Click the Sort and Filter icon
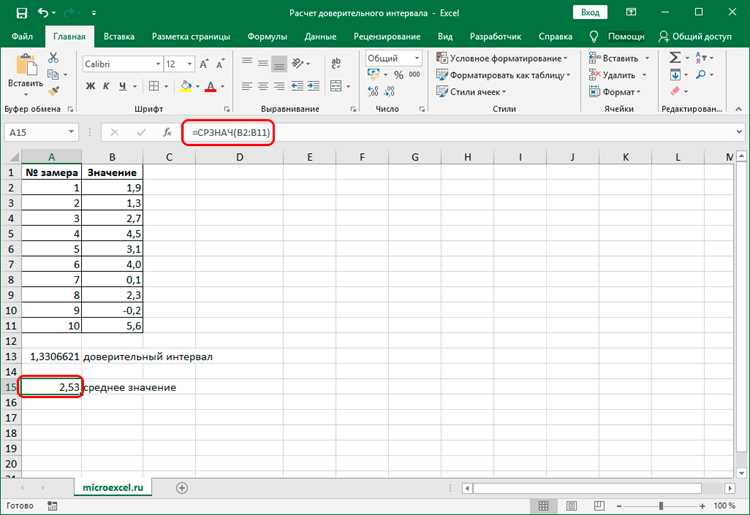The width and height of the screenshot is (750, 515). (x=701, y=58)
